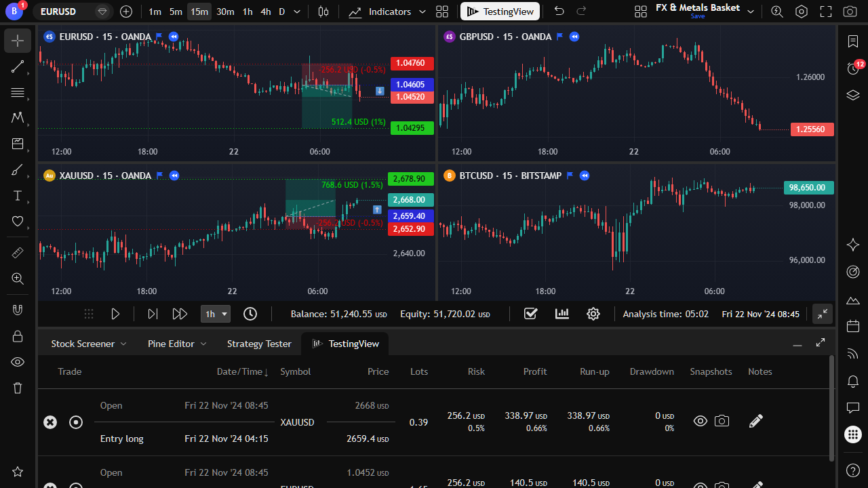This screenshot has height=488, width=868.
Task: Fast forward the replay
Action: [x=180, y=314]
